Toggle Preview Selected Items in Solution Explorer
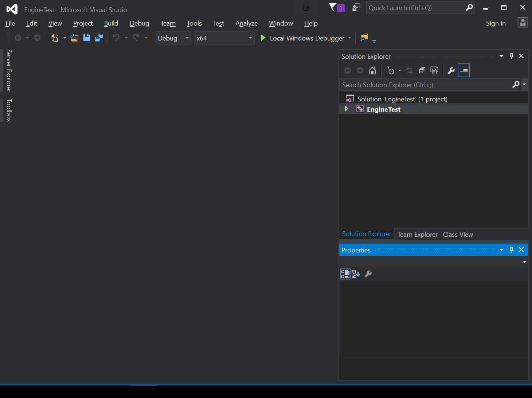Viewport: 532px width, 398px height. (464, 70)
